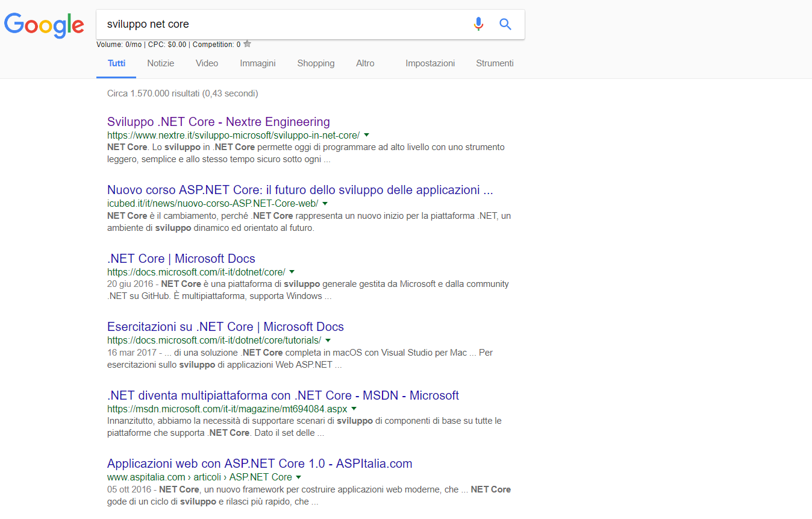Expand dropdown arrow next to nextre.it URL
The width and height of the screenshot is (812, 519).
366,136
